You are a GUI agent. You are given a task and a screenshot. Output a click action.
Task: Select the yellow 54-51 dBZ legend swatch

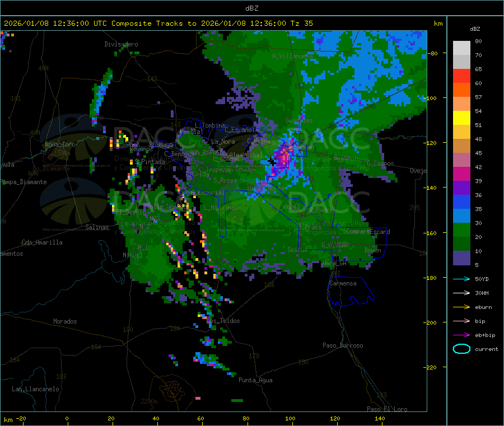point(461,118)
